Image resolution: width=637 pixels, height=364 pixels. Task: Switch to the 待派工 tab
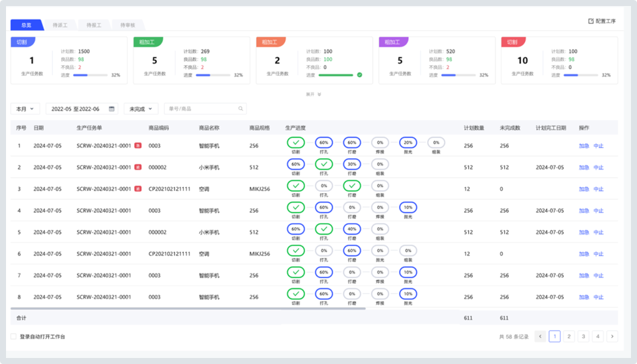[60, 25]
